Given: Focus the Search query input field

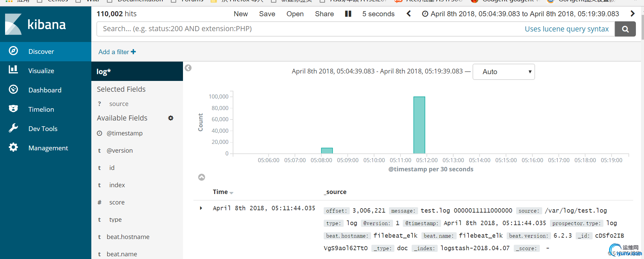Looking at the screenshot, I should [356, 29].
